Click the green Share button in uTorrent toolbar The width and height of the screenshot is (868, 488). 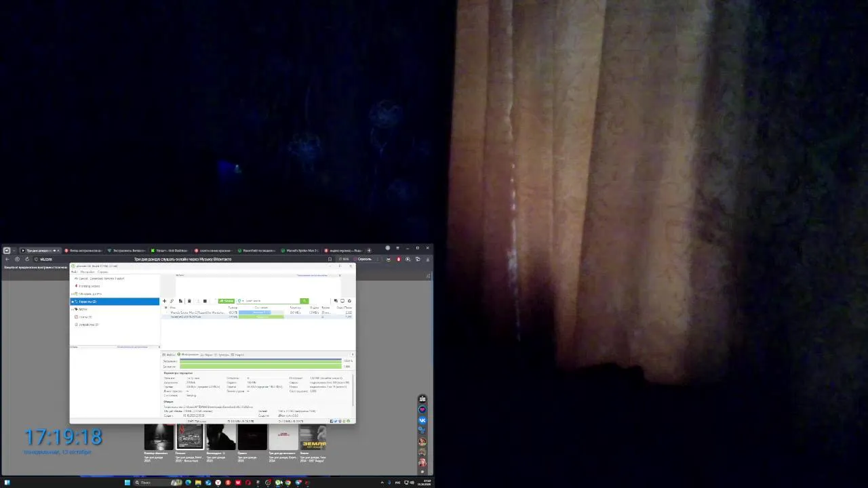coord(226,301)
